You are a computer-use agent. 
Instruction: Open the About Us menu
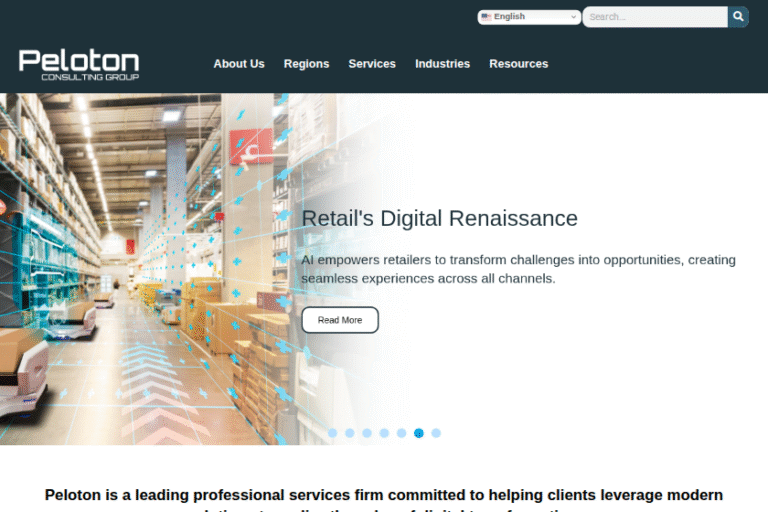click(x=239, y=64)
